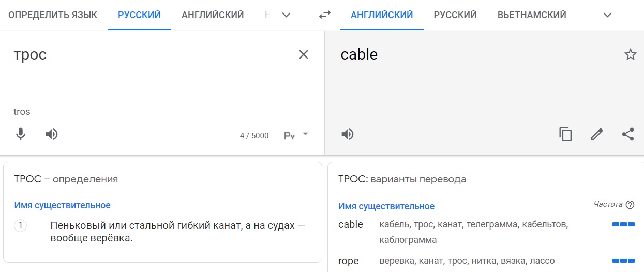644x272 pixels.
Task: Start voice input with microphone icon
Action: [x=21, y=135]
